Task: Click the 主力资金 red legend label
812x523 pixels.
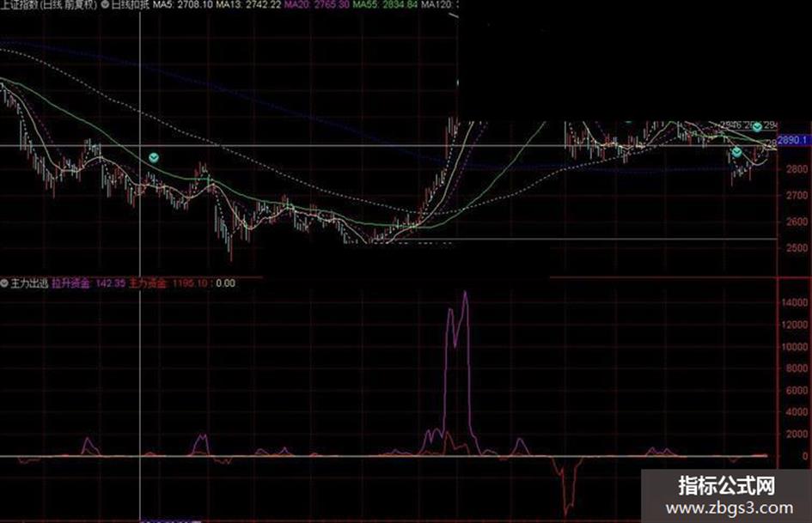Action: (x=148, y=283)
